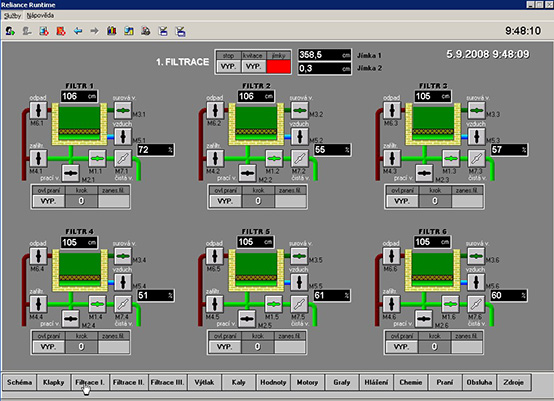Screen dimensions: 554x401
Task: Open the Nápověda menu
Action: click(x=40, y=16)
